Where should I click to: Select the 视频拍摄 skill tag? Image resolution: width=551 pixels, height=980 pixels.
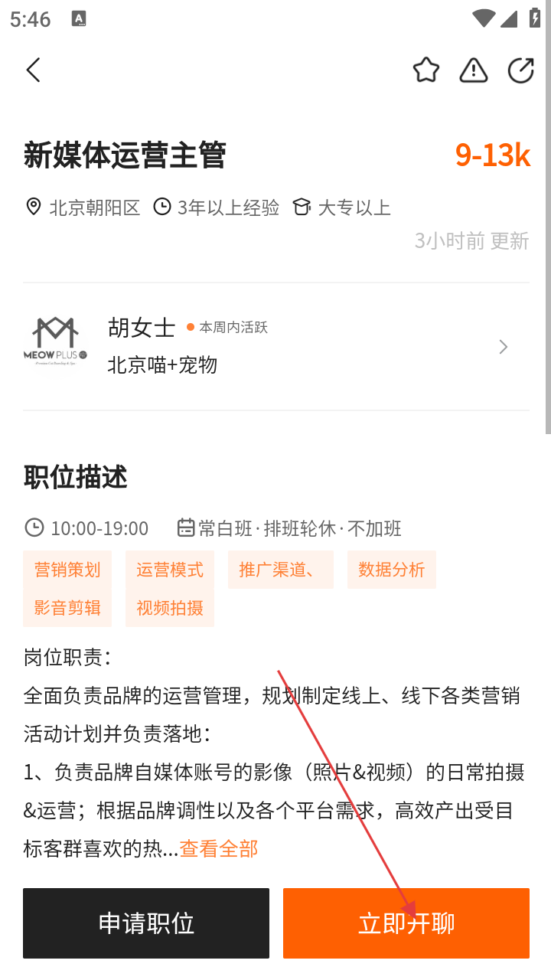click(170, 608)
